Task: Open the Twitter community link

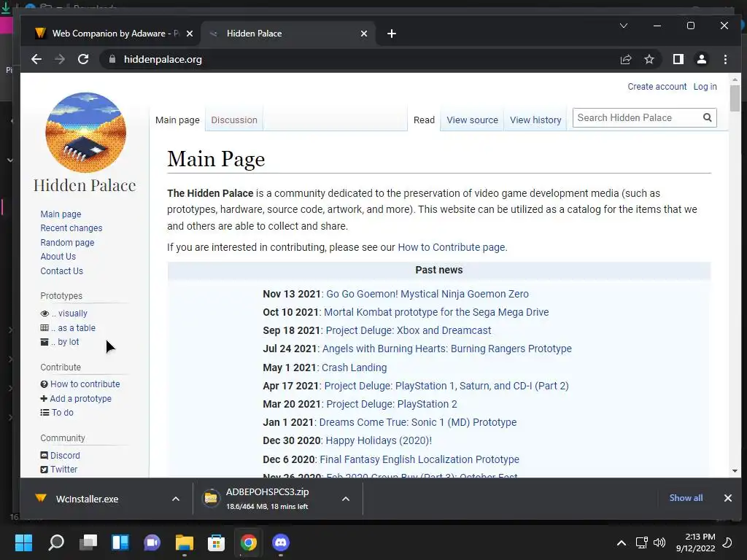Action: tap(64, 469)
